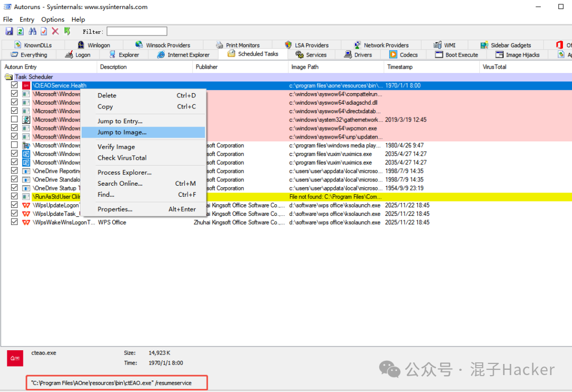Image resolution: width=572 pixels, height=392 pixels.
Task: Click the Find binoculars toolbar icon
Action: [x=32, y=32]
